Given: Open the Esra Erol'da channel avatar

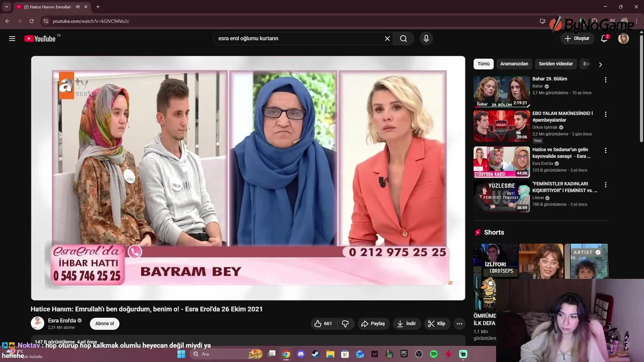Looking at the screenshot, I should 38,323.
